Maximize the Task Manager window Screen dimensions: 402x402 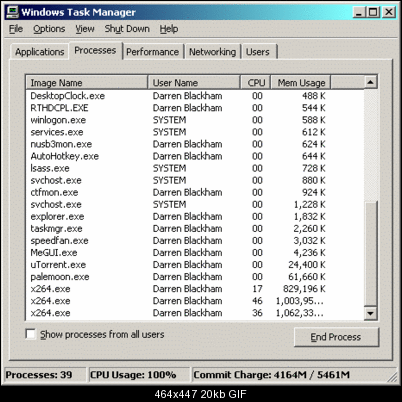(x=373, y=12)
